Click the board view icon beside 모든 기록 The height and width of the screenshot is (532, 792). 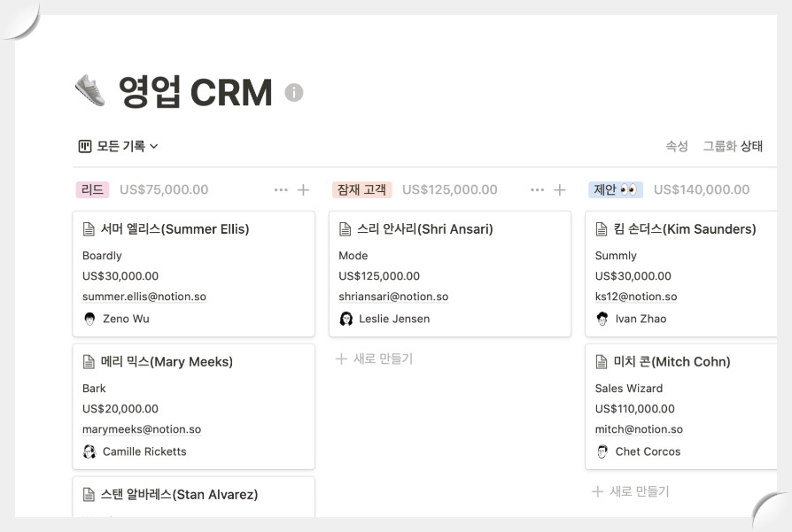(84, 146)
